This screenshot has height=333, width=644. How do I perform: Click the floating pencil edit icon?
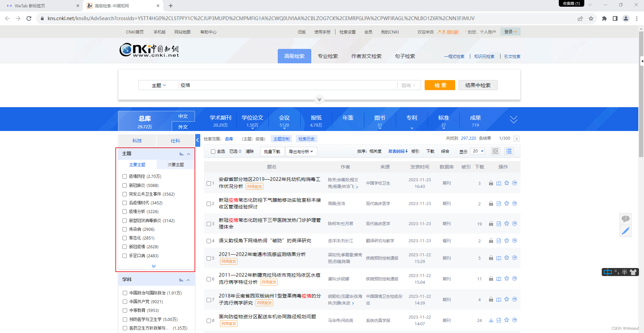[625, 231]
